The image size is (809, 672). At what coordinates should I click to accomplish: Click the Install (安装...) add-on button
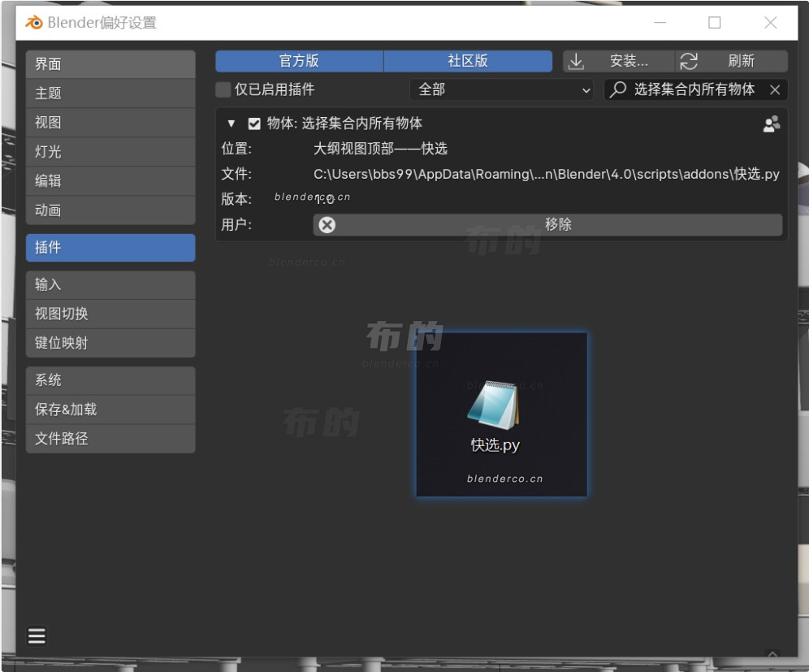[x=618, y=61]
